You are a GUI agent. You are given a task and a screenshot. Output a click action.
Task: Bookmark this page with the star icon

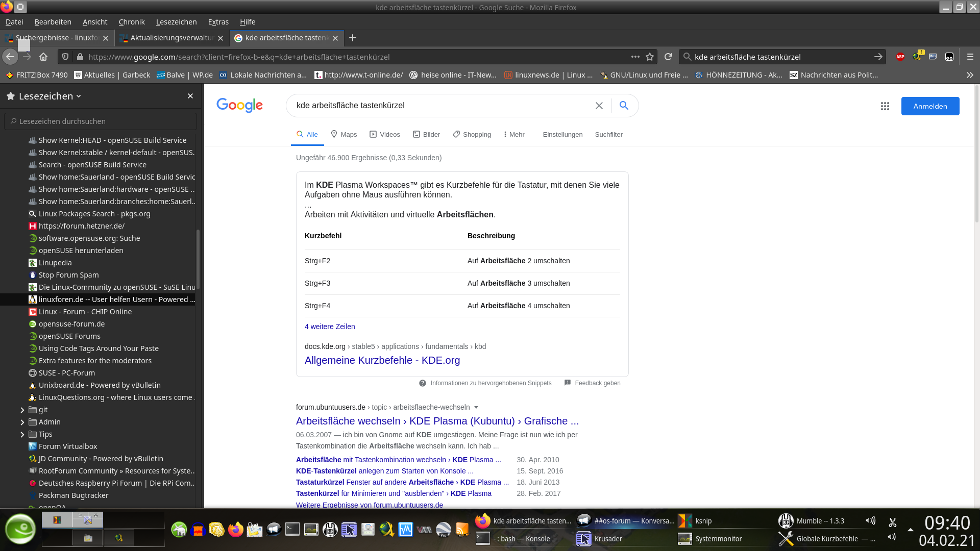click(x=650, y=57)
